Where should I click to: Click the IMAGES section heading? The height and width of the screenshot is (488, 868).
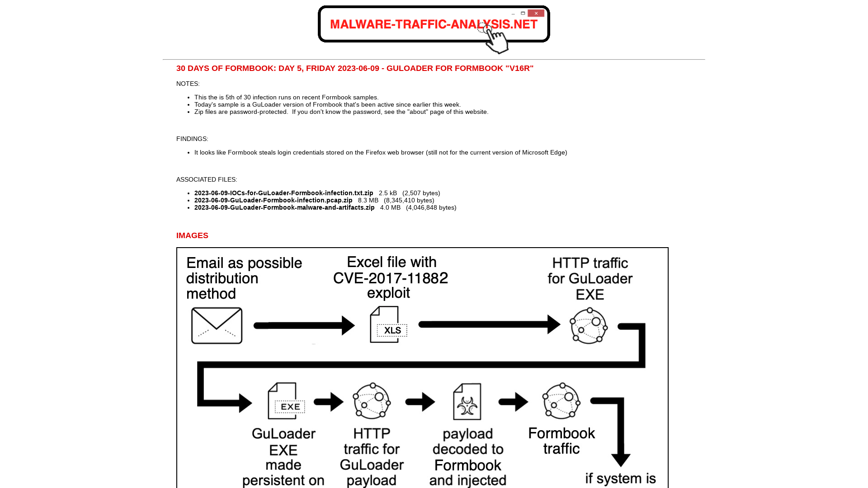coord(192,235)
